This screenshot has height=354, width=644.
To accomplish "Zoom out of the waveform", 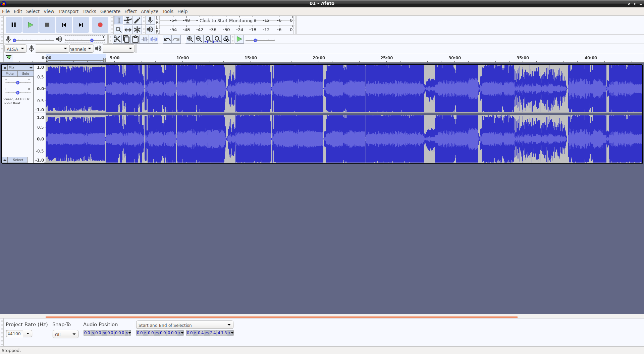I will pos(199,39).
